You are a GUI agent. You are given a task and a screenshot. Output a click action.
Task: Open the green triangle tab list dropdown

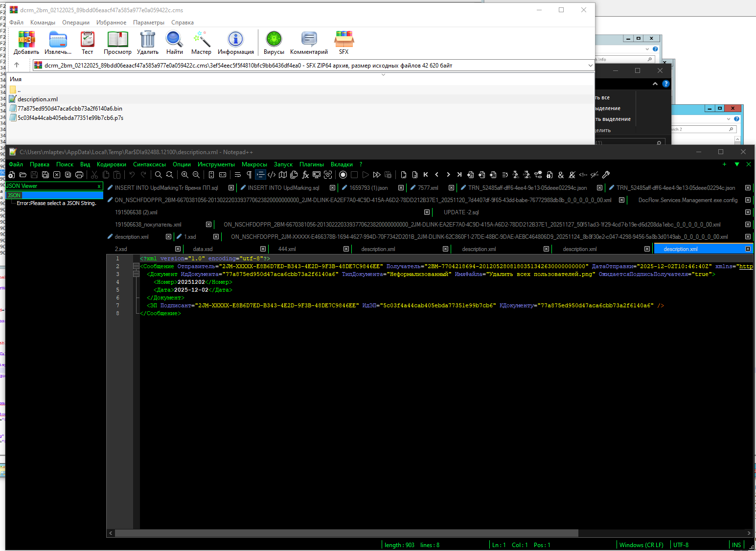pos(737,164)
